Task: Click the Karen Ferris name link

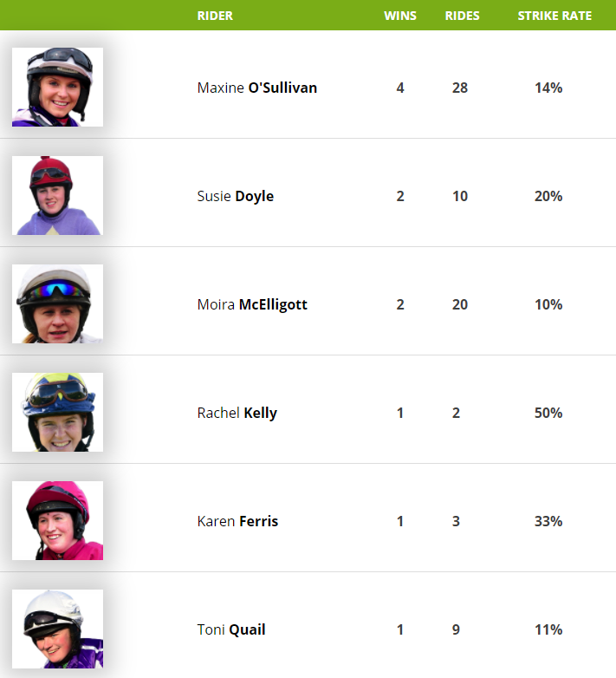Action: pyautogui.click(x=237, y=521)
